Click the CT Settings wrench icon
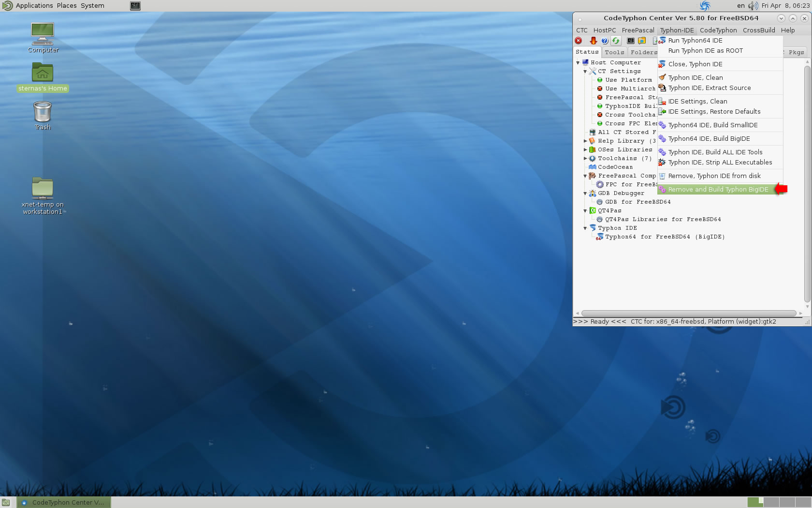812x508 pixels. tap(593, 71)
